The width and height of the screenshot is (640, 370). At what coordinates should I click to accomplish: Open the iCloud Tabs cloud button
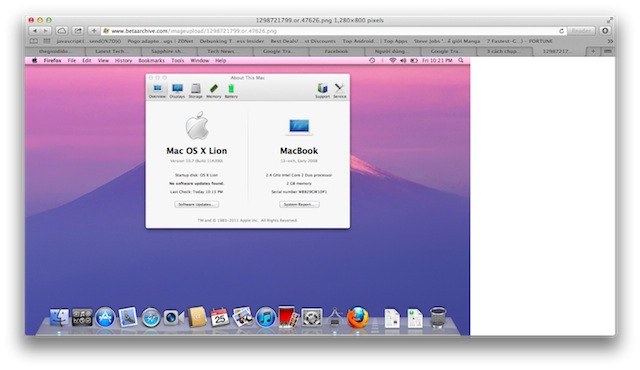tap(62, 31)
